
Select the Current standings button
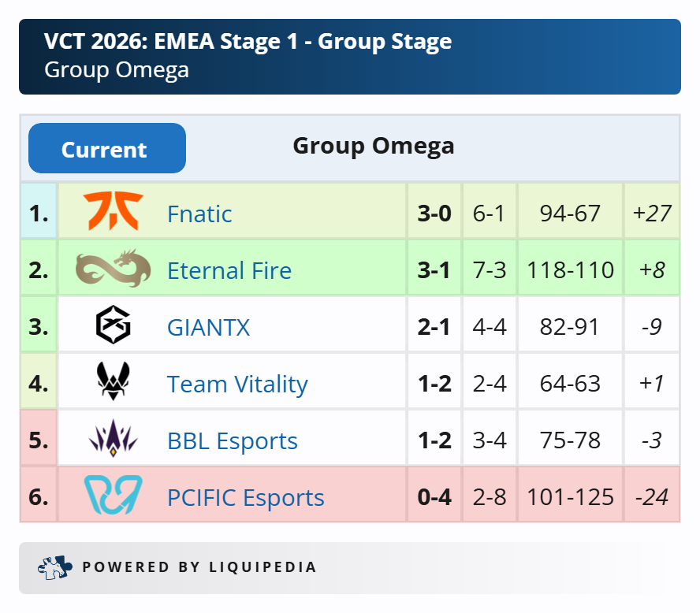[106, 149]
